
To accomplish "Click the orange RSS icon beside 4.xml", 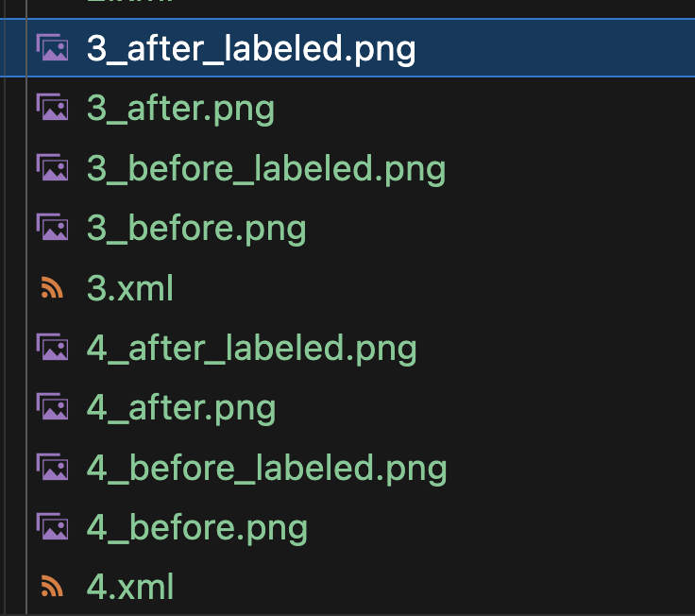I will [x=52, y=587].
